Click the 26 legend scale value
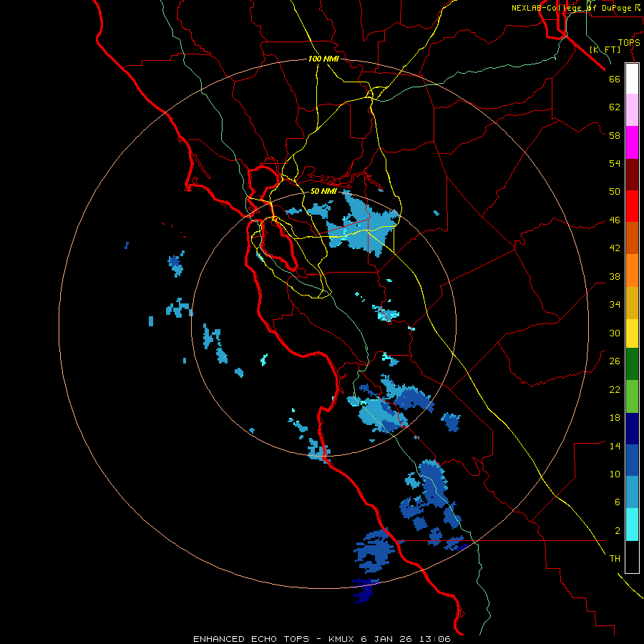Viewport: 644px width, 644px height. [615, 361]
